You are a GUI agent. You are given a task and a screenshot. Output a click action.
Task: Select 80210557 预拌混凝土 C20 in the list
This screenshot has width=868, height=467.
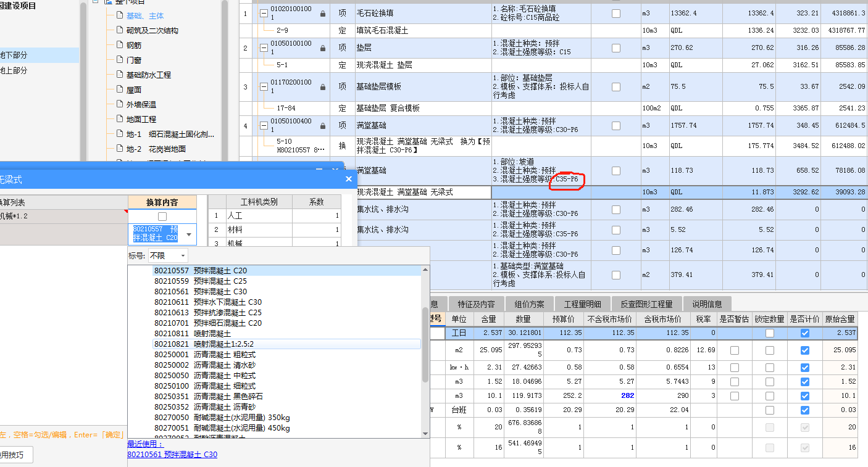point(287,270)
